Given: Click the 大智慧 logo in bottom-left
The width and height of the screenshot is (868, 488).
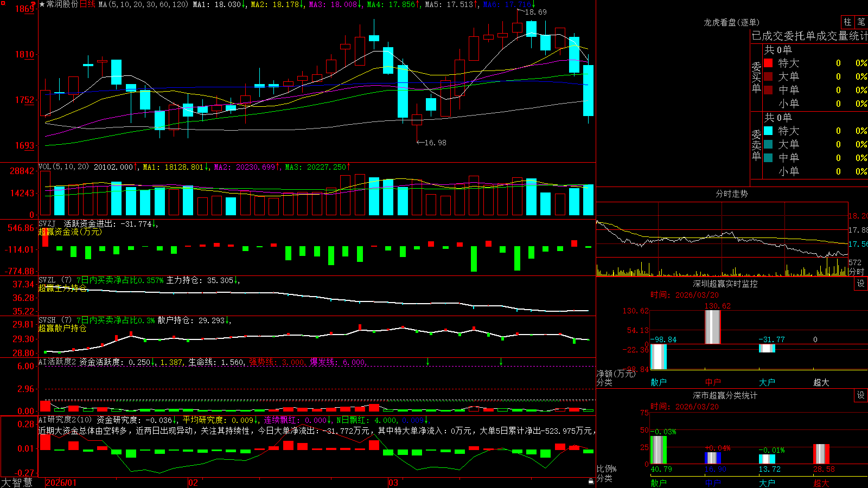Looking at the screenshot, I should [x=17, y=483].
